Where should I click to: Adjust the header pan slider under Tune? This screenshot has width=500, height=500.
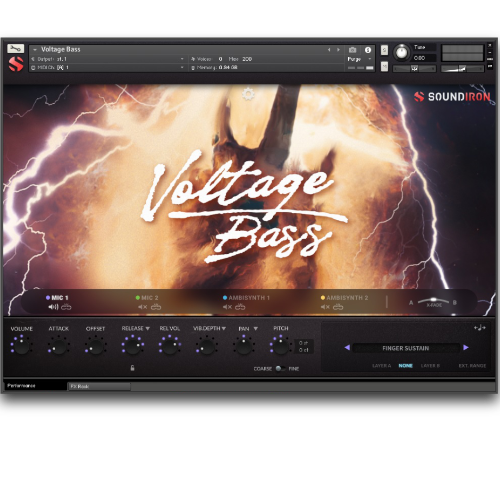point(414,69)
